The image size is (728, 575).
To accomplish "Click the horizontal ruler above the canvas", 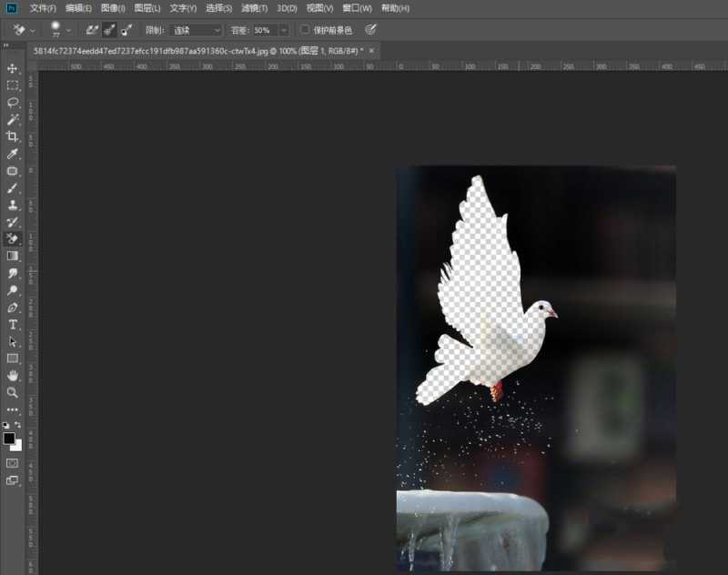I will pyautogui.click(x=364, y=67).
